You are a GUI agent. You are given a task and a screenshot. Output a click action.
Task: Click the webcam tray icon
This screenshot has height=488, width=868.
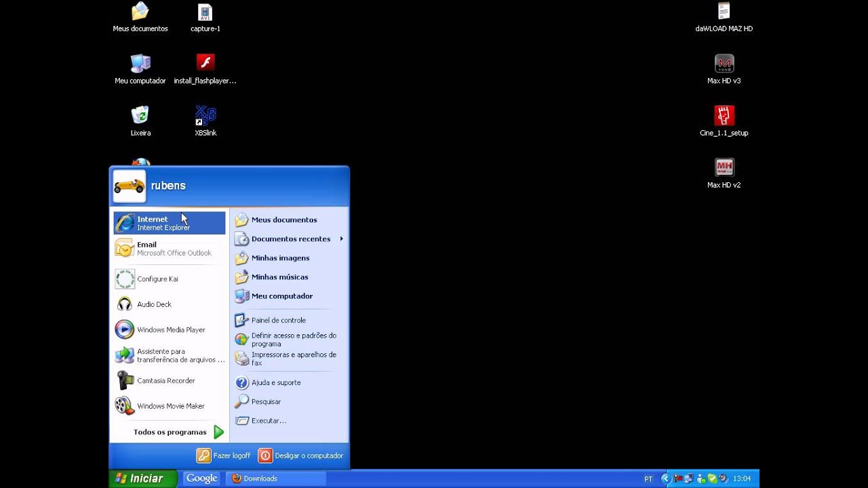pyautogui.click(x=724, y=479)
